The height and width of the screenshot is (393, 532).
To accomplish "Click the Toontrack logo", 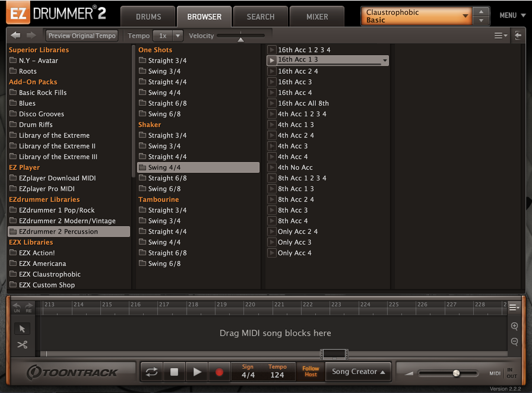I will pyautogui.click(x=72, y=372).
